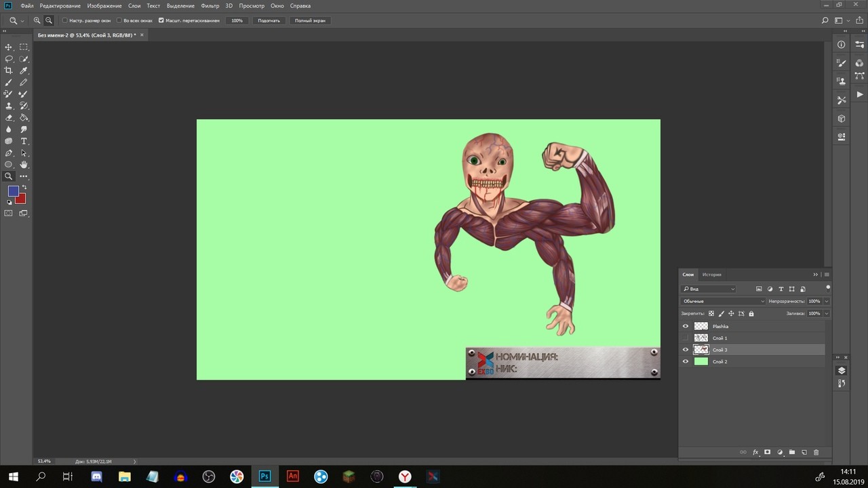
Task: Select the Brush tool
Action: tap(9, 83)
